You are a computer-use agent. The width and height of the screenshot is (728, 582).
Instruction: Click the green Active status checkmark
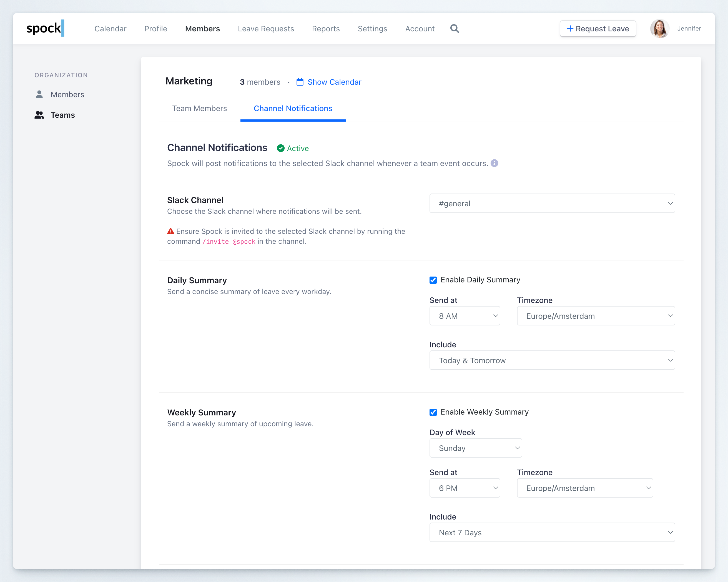tap(281, 148)
